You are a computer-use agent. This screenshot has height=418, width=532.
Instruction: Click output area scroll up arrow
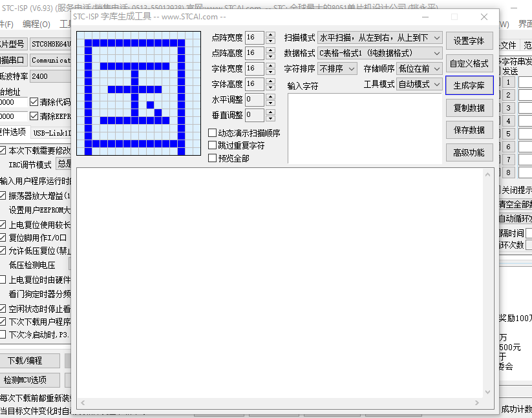click(487, 174)
